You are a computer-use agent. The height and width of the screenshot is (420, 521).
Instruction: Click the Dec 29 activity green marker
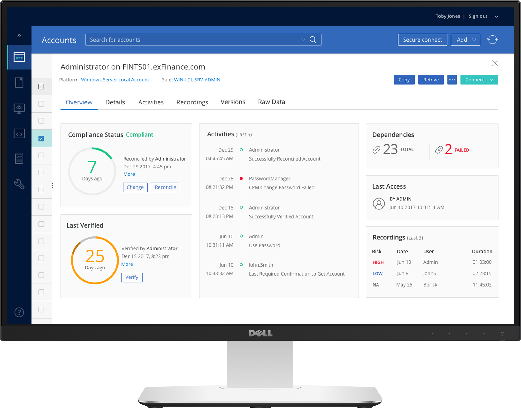241,150
